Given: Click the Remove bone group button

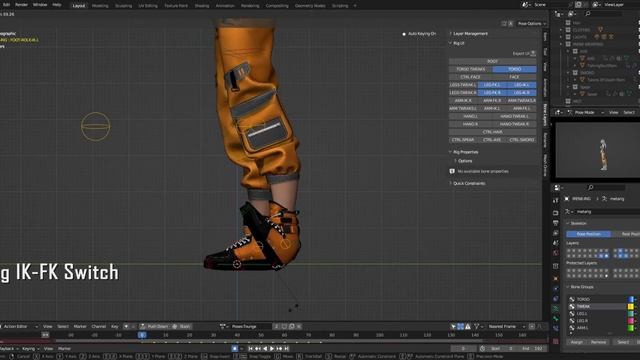Looking at the screenshot, I should pos(598,342).
